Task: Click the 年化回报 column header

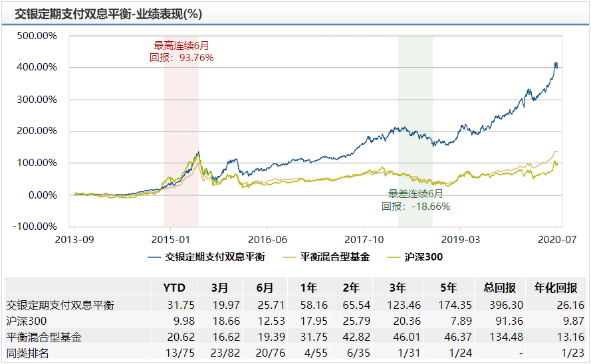Action: pyautogui.click(x=556, y=288)
